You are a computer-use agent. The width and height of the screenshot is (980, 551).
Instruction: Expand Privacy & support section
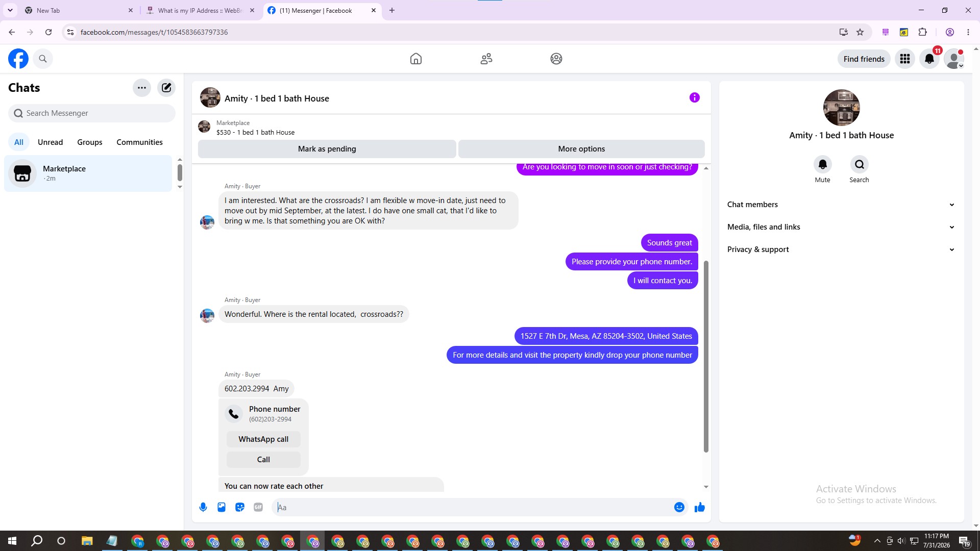click(x=841, y=249)
